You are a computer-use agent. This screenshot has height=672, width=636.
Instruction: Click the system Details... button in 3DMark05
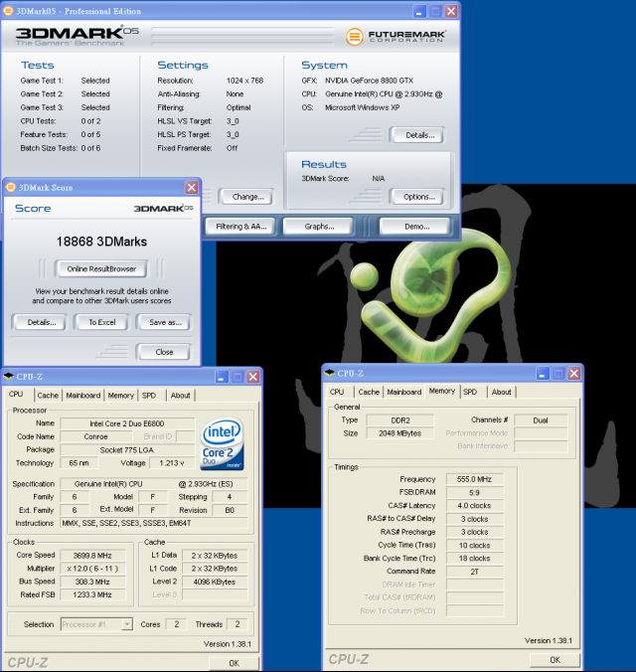[417, 135]
